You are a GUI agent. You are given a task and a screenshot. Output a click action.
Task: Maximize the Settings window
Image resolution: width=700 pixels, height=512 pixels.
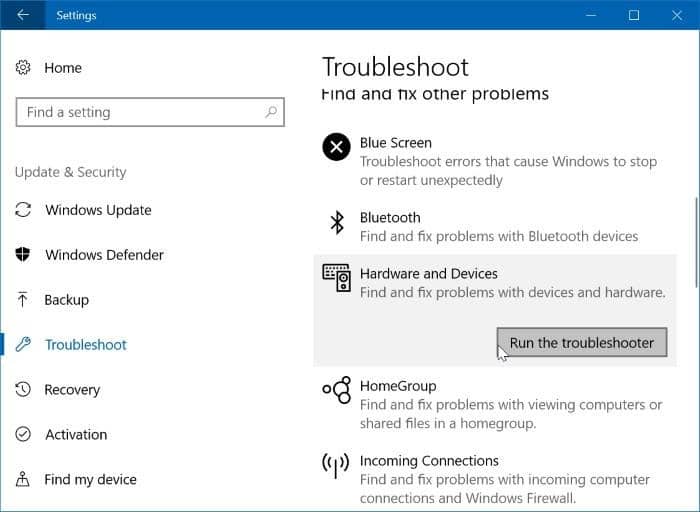[633, 15]
